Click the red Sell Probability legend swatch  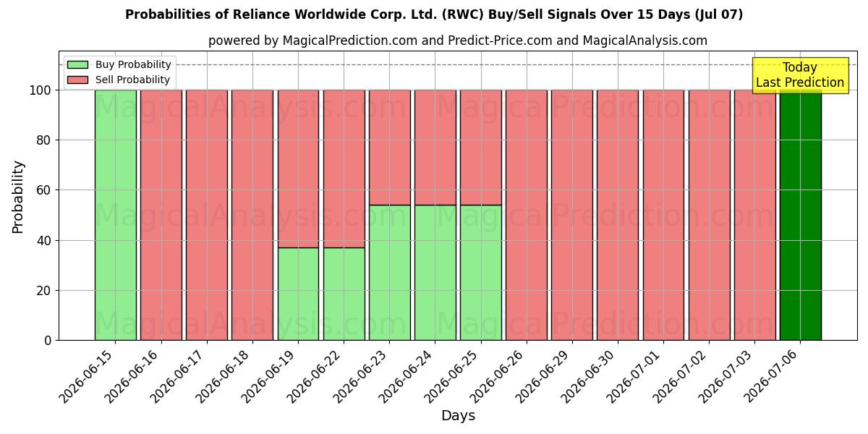click(77, 80)
